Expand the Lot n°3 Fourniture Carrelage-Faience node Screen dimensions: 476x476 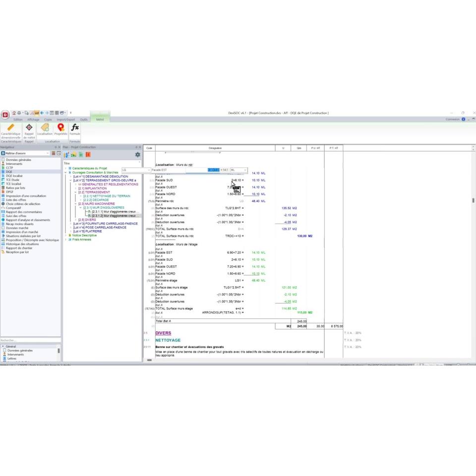click(x=71, y=224)
